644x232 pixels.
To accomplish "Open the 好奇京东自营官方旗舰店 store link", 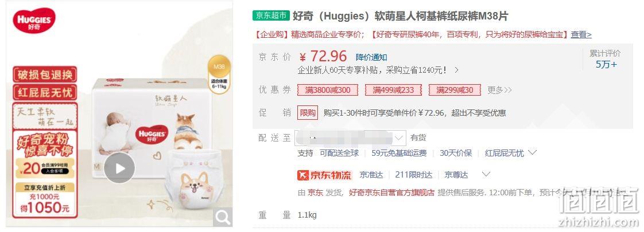I will [x=391, y=192].
